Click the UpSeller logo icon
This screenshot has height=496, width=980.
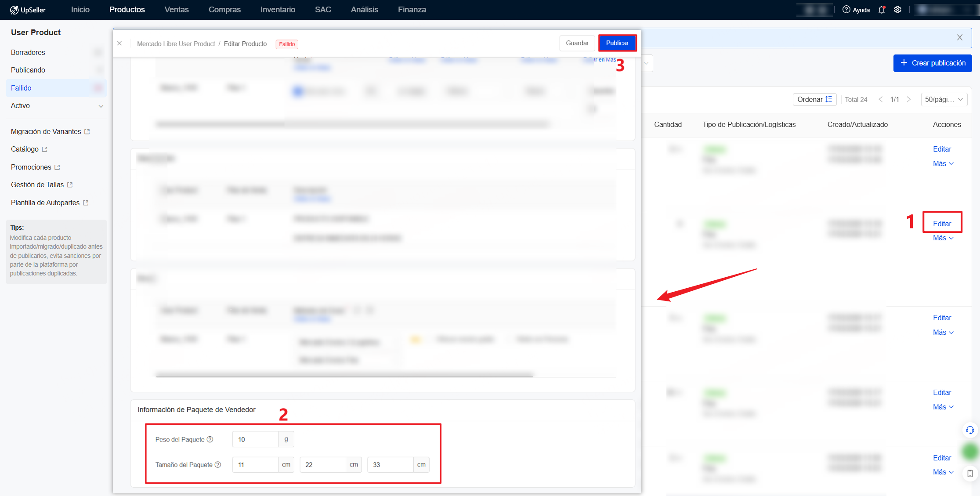(14, 10)
